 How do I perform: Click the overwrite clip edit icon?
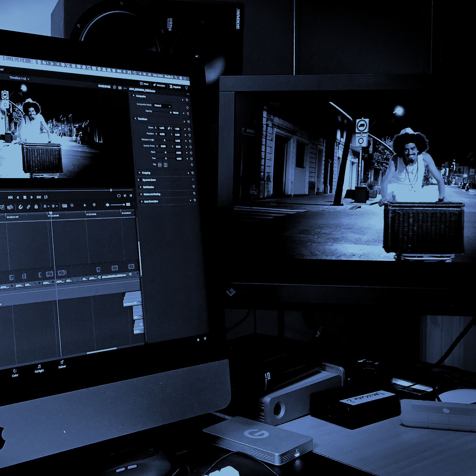click(10, 207)
